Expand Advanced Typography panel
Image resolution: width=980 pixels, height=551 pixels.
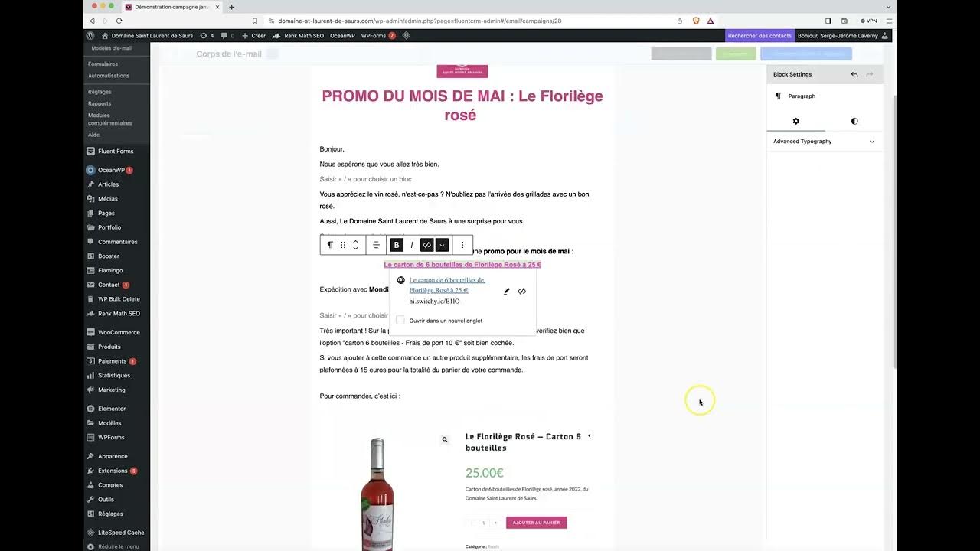tap(824, 142)
